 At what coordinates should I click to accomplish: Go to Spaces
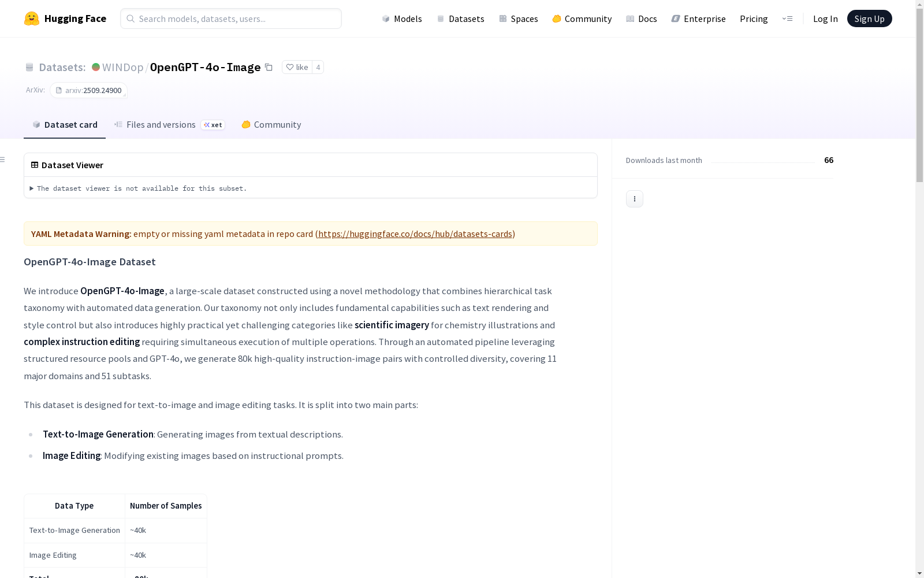tap(519, 18)
